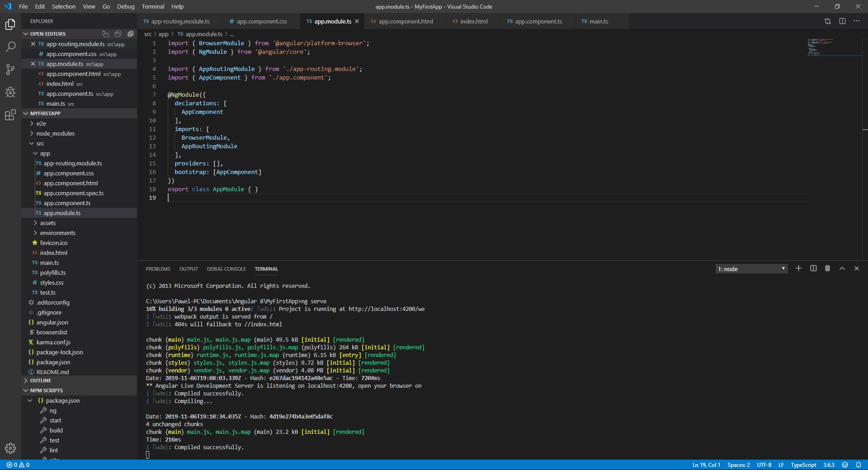The width and height of the screenshot is (868, 470).
Task: Save all open editors icon
Action: pos(118,34)
